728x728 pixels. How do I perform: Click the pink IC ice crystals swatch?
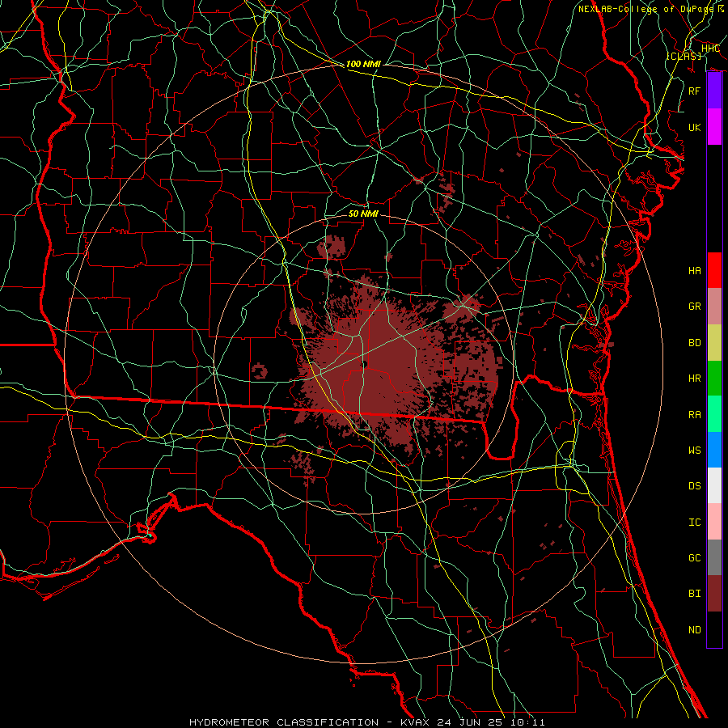click(x=714, y=522)
